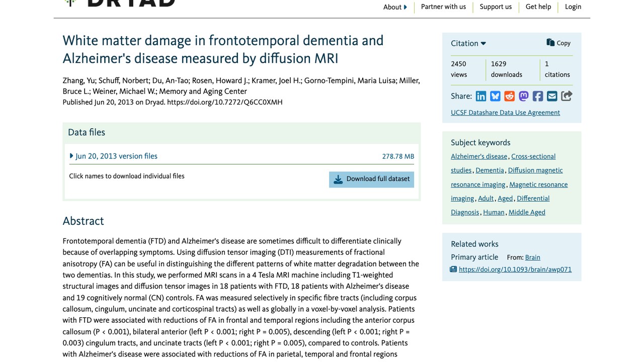Share dataset on Reddit
Image resolution: width=644 pixels, height=362 pixels.
[x=509, y=96]
